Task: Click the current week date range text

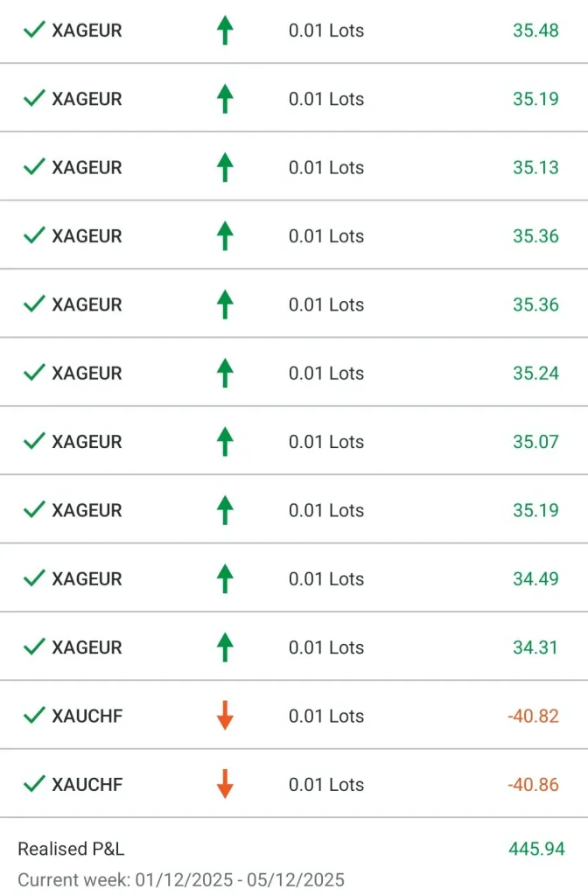Action: pyautogui.click(x=181, y=879)
